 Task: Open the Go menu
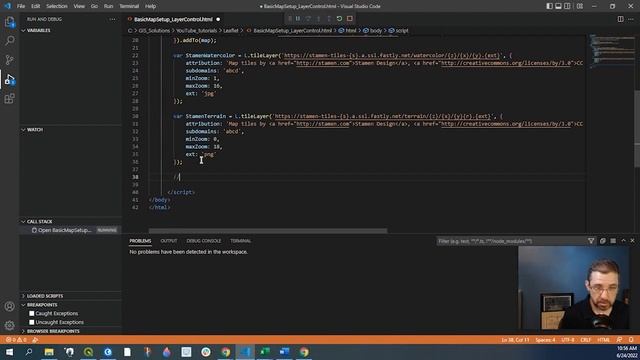[94, 6]
